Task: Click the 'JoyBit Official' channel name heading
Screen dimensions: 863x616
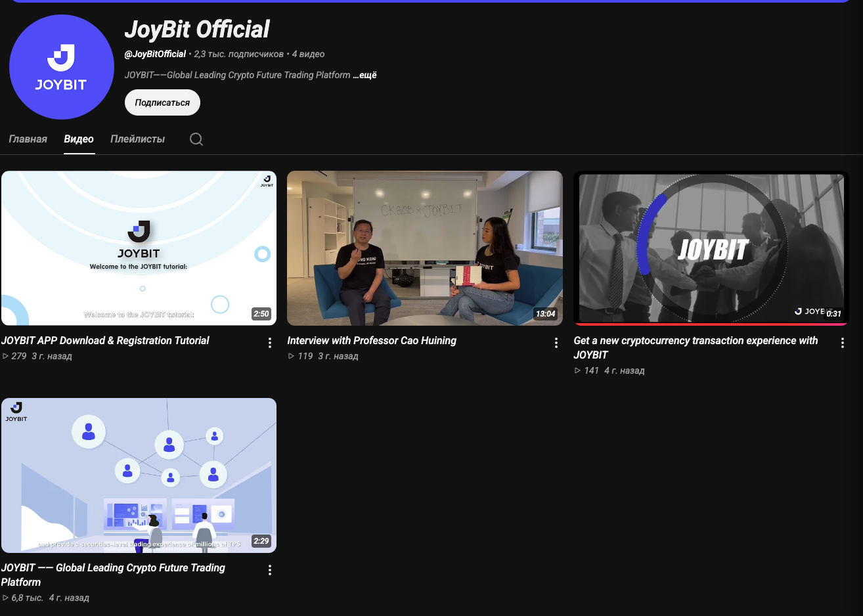Action: tap(197, 30)
